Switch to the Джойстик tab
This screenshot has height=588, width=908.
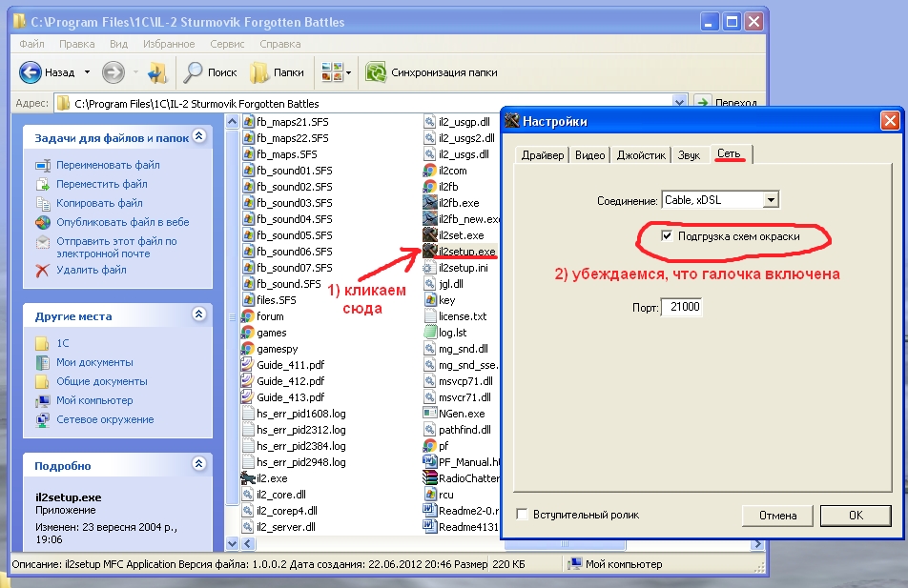tap(641, 155)
